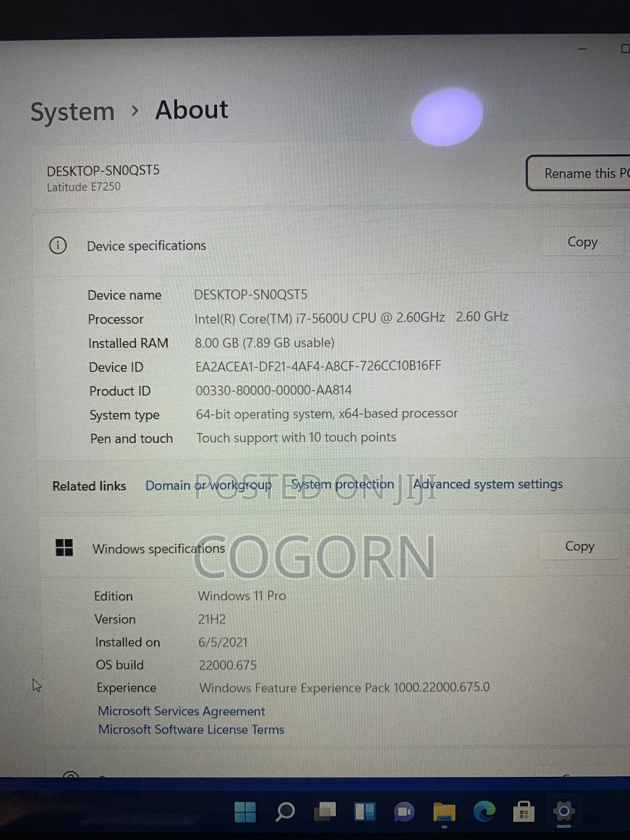The width and height of the screenshot is (630, 840).
Task: Click the 64-bit operating system value
Action: click(x=327, y=414)
